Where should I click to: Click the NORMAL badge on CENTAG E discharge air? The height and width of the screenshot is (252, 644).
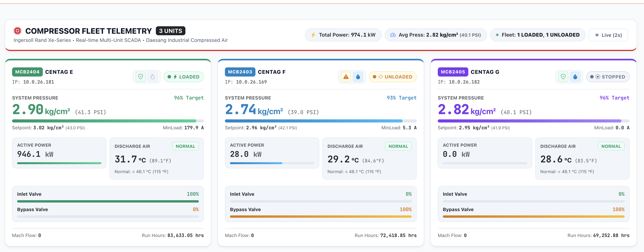[185, 146]
